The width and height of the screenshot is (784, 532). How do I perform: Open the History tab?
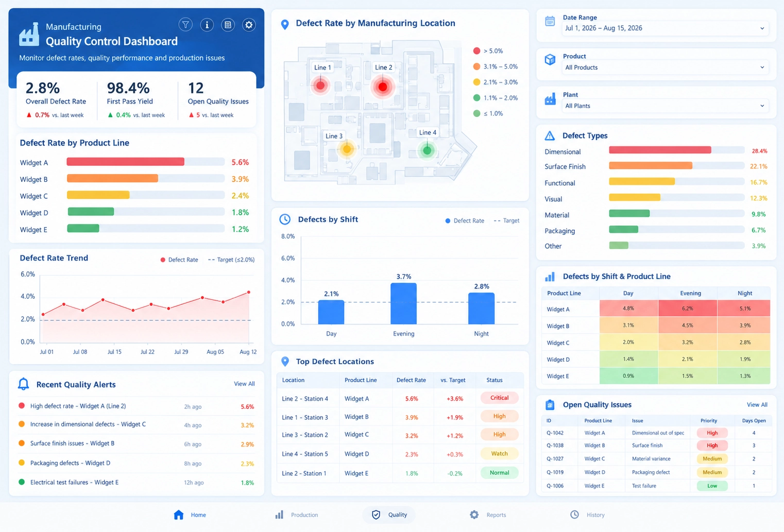pyautogui.click(x=587, y=515)
